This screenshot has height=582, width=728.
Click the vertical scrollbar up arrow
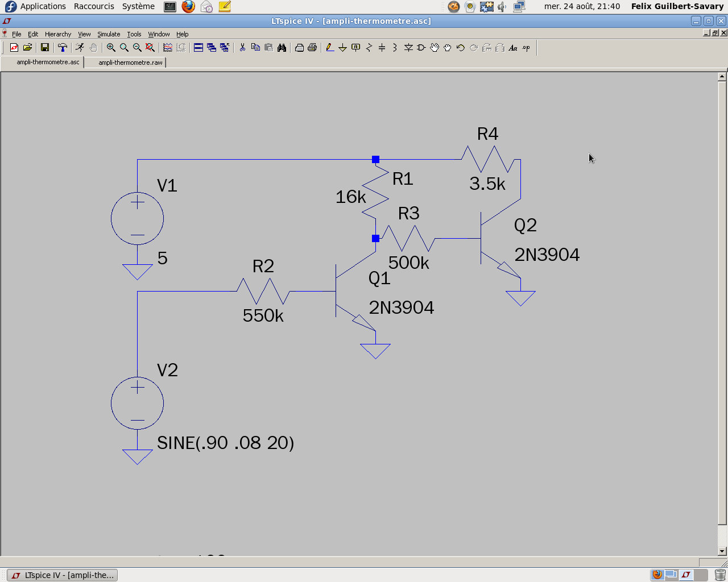click(722, 76)
